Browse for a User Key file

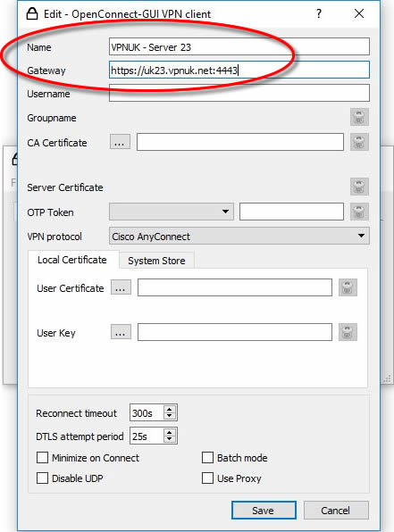[121, 332]
